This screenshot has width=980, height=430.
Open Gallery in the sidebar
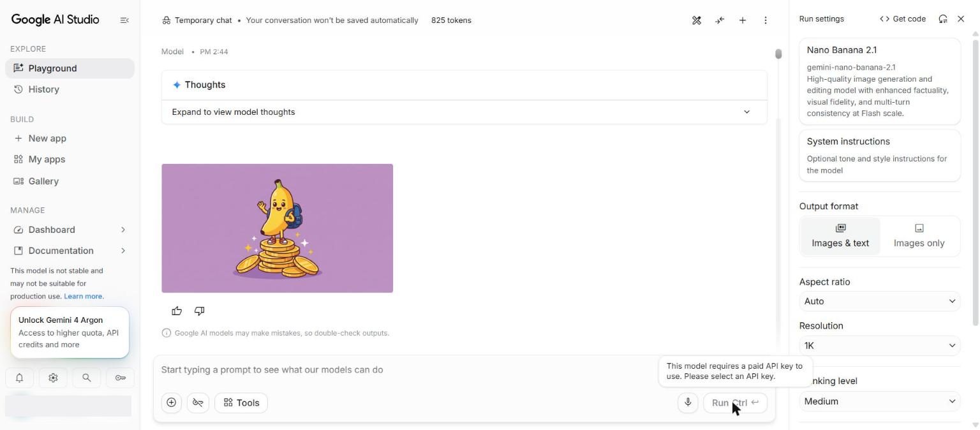(x=70, y=181)
